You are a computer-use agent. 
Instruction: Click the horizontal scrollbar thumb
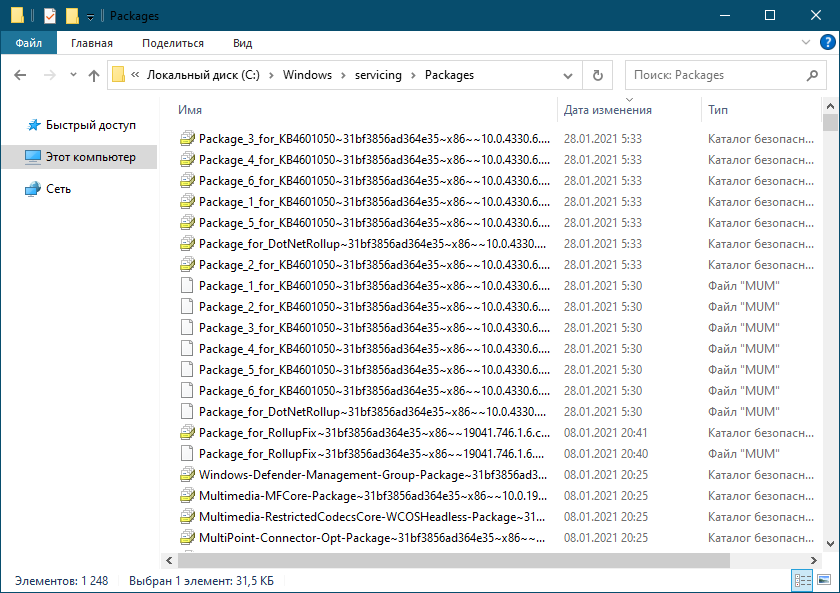[454, 560]
